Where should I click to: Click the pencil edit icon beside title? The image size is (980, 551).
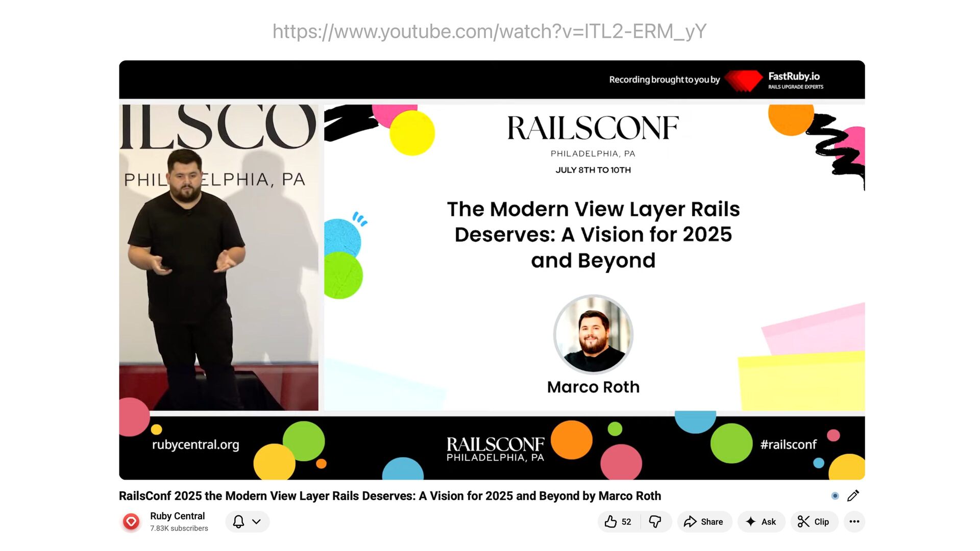pos(853,496)
